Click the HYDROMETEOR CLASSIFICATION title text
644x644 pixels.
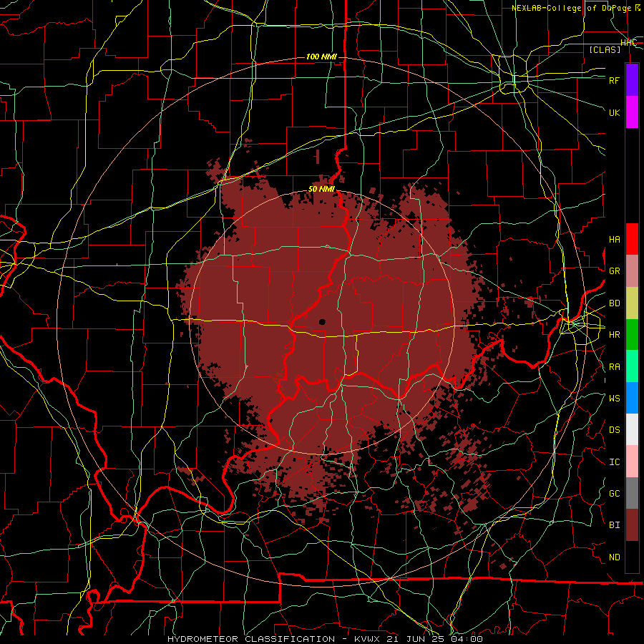tap(251, 639)
